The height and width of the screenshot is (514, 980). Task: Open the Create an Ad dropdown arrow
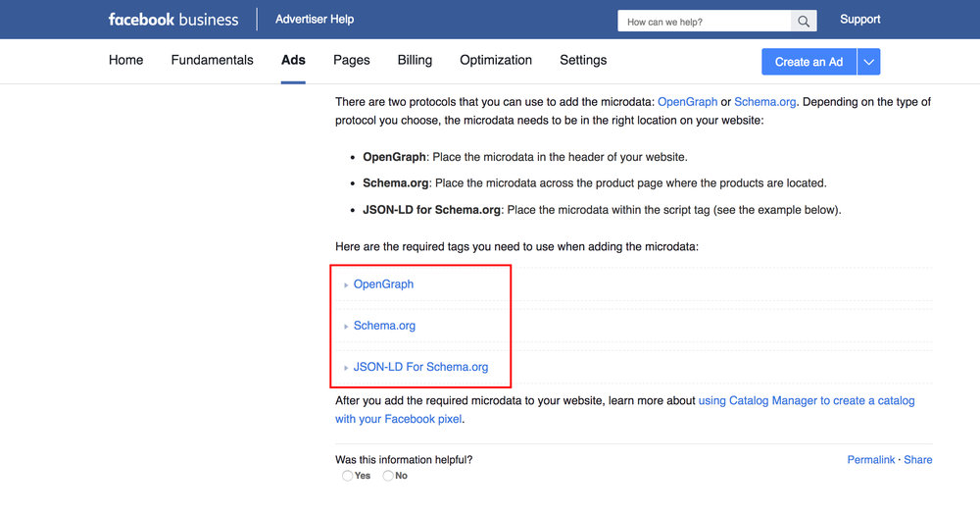point(868,62)
